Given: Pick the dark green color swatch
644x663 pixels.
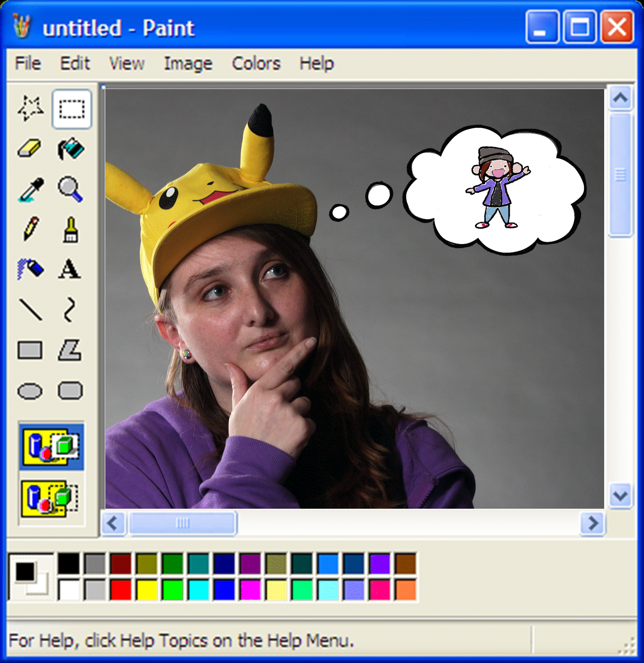Looking at the screenshot, I should (x=173, y=563).
